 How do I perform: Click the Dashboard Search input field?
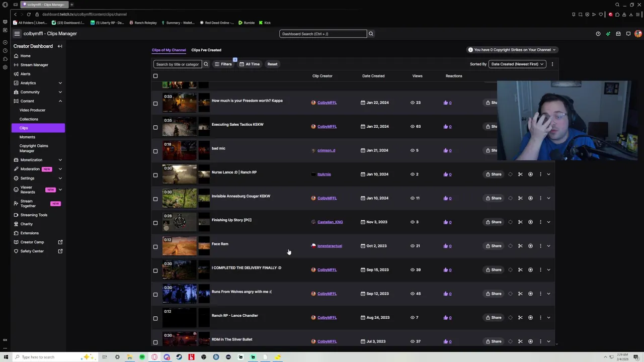point(323,34)
